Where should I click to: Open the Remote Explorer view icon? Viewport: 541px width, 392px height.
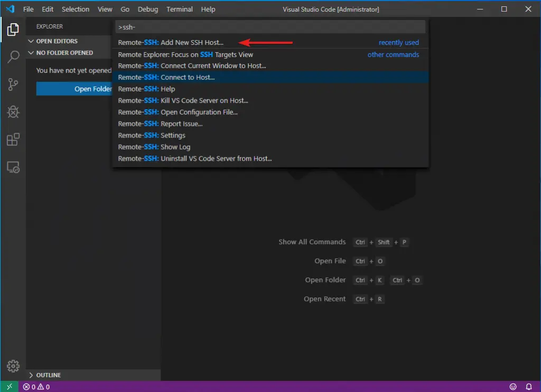coord(13,167)
